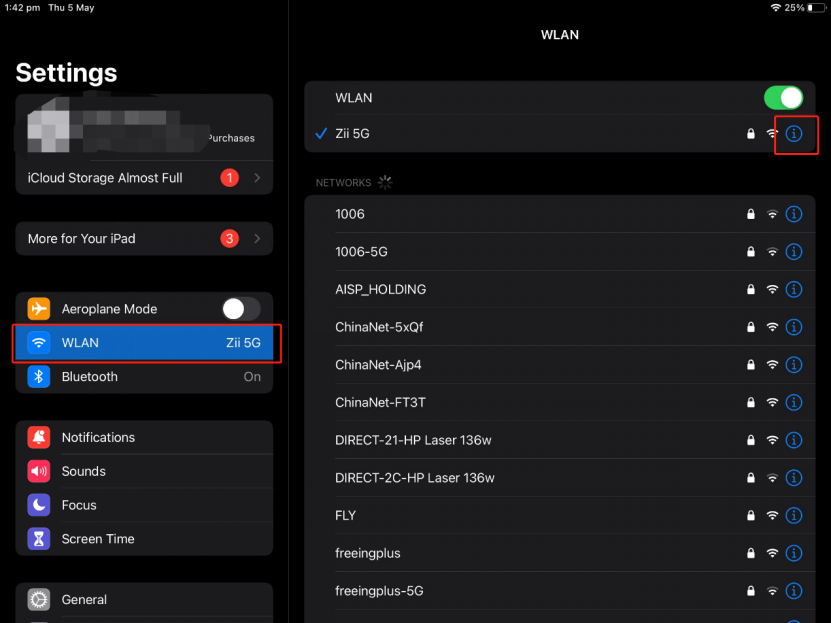Image resolution: width=831 pixels, height=623 pixels.
Task: Open info for freeingplus-5G network
Action: point(794,591)
